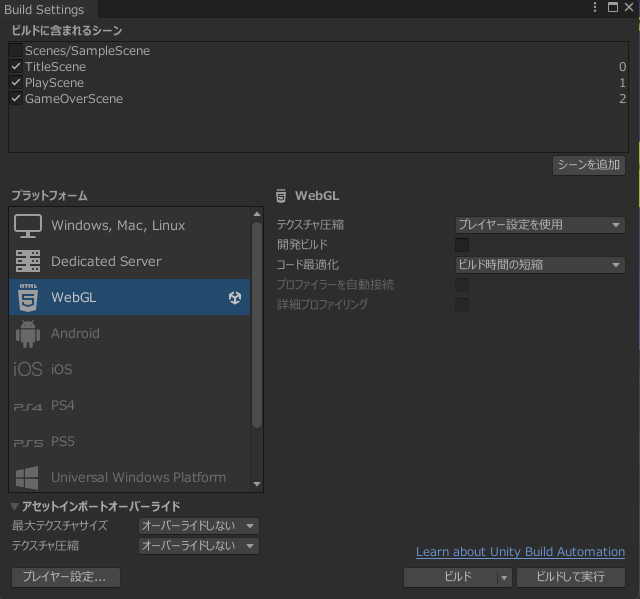Image resolution: width=640 pixels, height=599 pixels.
Task: Click the Universal Windows Platform logo icon
Action: click(x=27, y=478)
